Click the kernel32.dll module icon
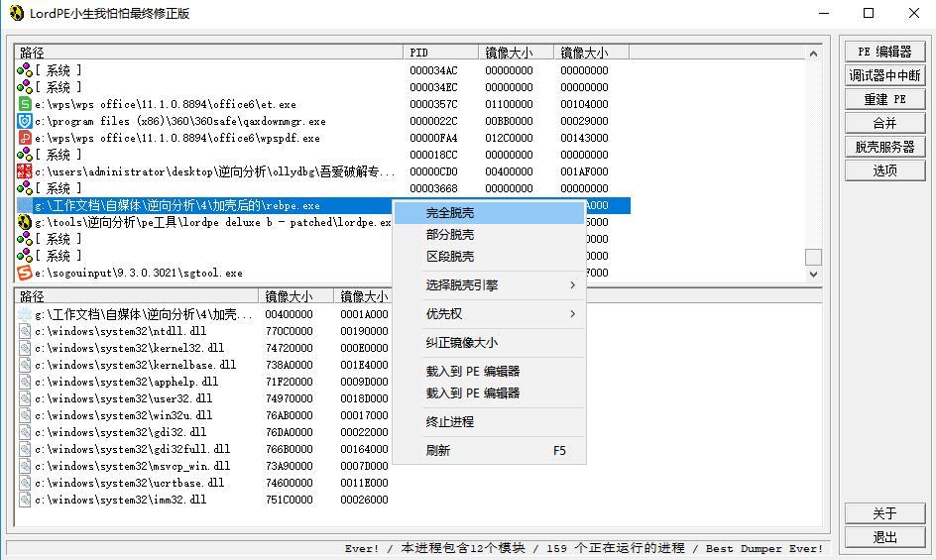This screenshot has width=936, height=560. tap(25, 348)
